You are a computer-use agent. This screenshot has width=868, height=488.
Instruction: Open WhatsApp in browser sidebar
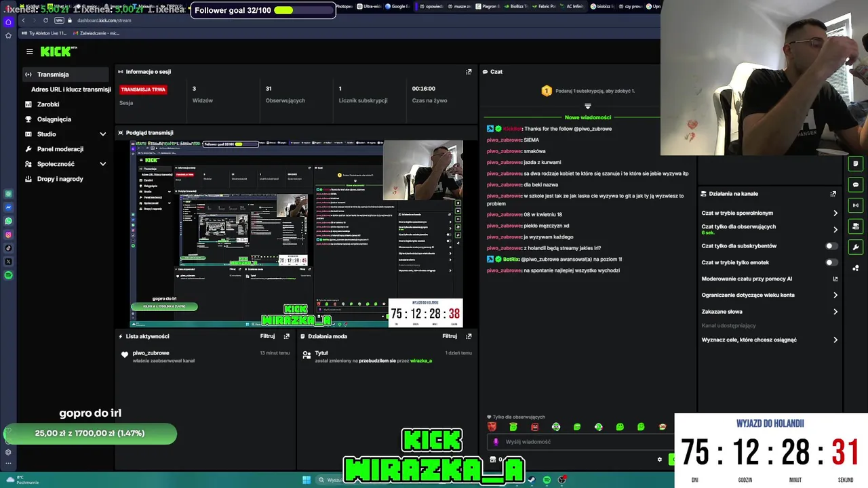tap(8, 221)
